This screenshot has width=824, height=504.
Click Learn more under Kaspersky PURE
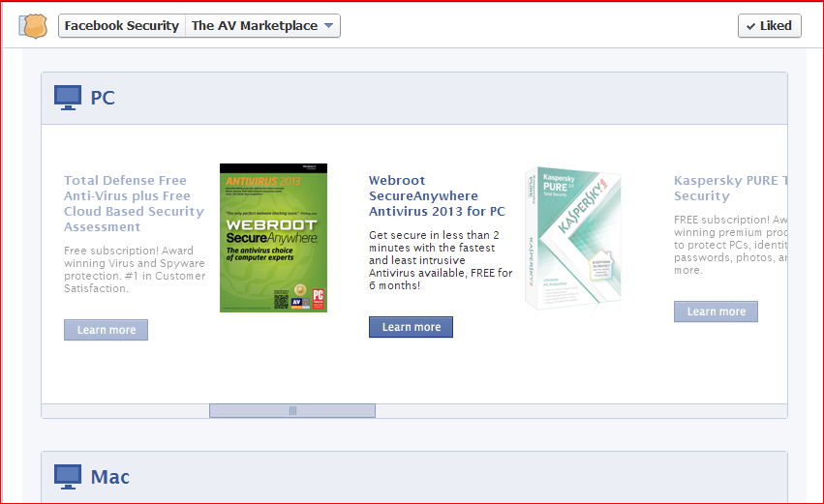pos(716,311)
